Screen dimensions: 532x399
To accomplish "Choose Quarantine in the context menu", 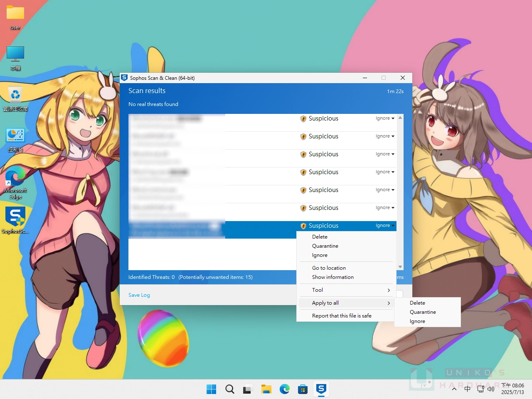I will 346,246.
